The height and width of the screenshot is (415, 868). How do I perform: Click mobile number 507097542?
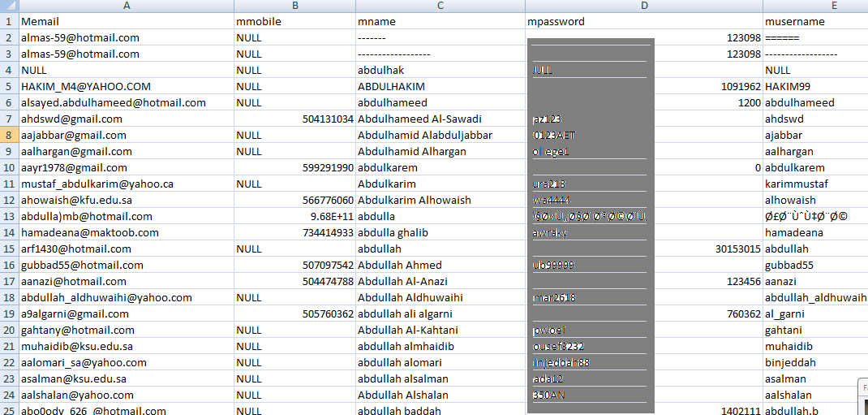(x=295, y=266)
